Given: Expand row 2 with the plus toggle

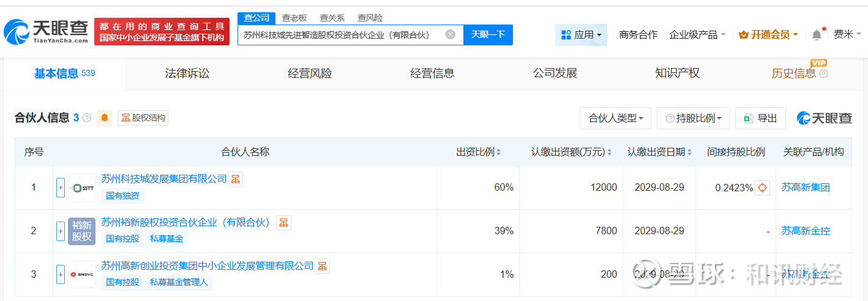Looking at the screenshot, I should tap(61, 231).
